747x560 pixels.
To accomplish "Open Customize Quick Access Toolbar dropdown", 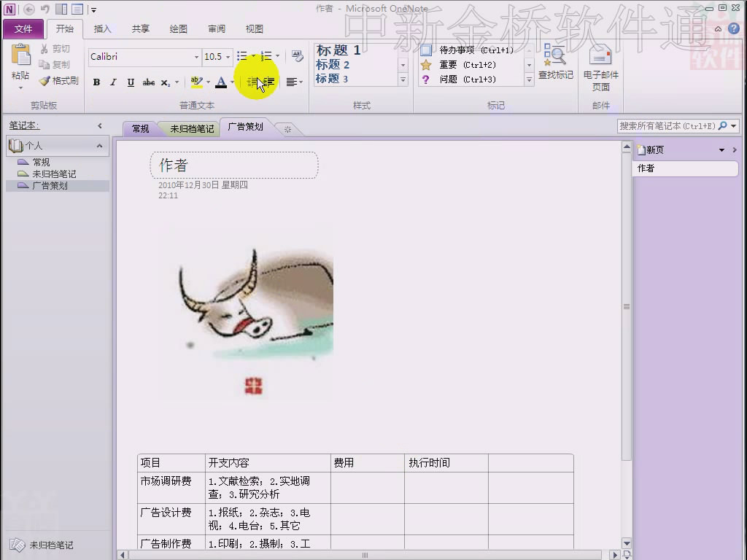I will (94, 9).
